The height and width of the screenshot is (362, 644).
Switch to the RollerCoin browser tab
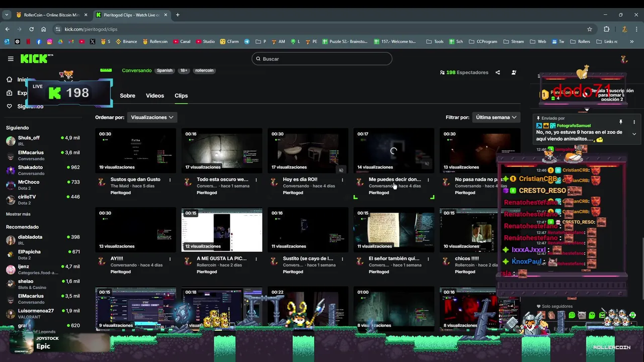tap(51, 15)
